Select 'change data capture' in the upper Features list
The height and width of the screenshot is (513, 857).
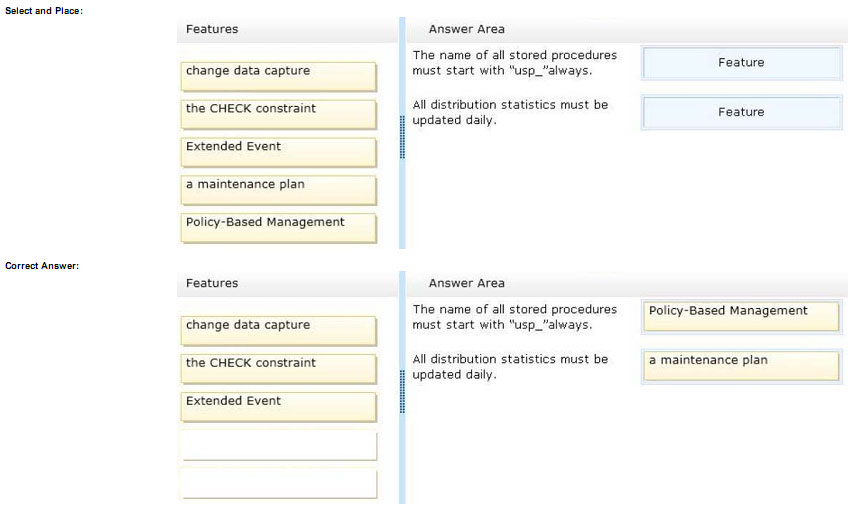point(278,76)
